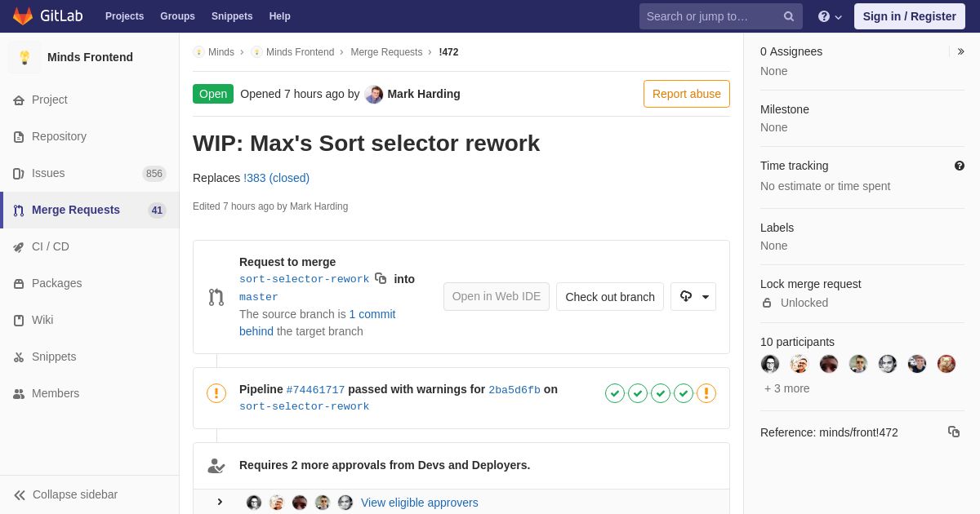
Task: Click the last pipeline stage warning icon
Action: [x=706, y=394]
